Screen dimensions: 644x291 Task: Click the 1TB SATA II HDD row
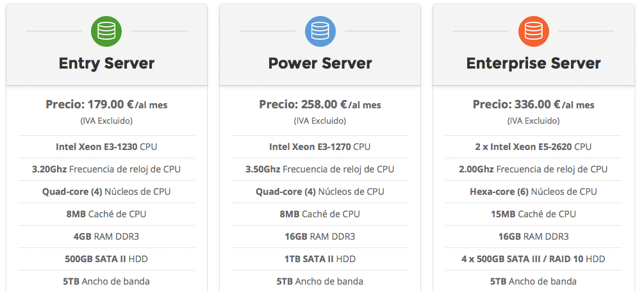pyautogui.click(x=320, y=259)
